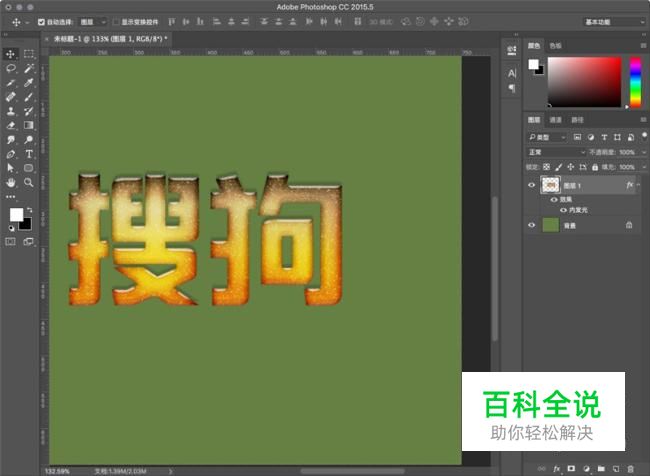Change the screen mode icon
650x476 pixels.
[x=29, y=242]
